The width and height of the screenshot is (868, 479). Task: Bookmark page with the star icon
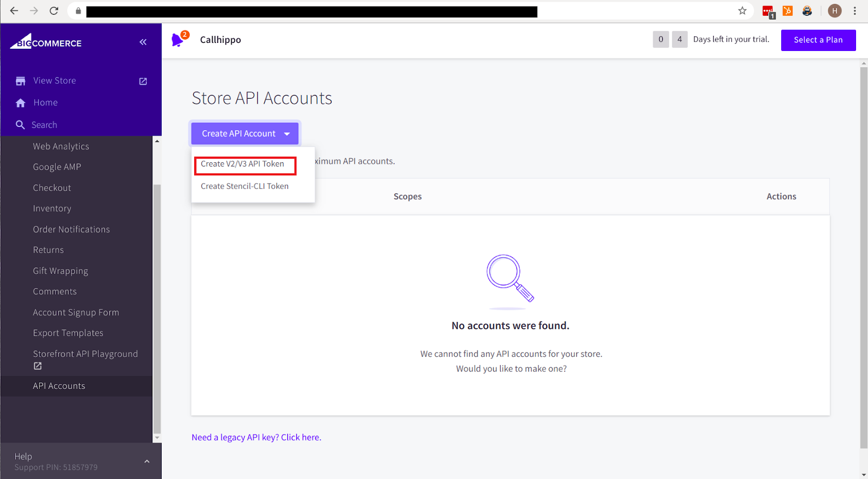coord(742,11)
